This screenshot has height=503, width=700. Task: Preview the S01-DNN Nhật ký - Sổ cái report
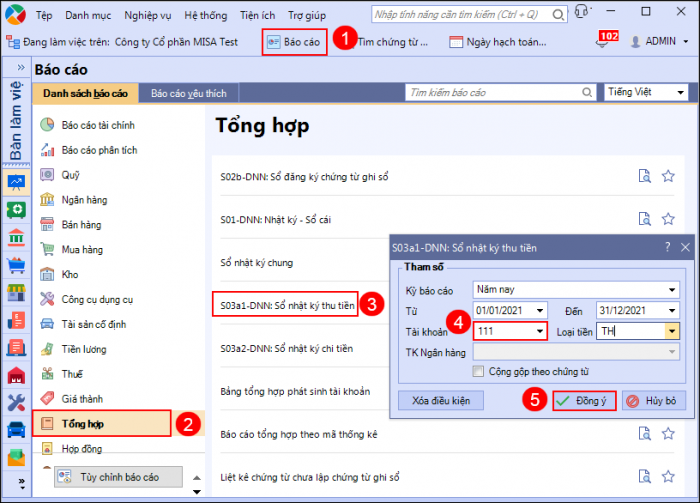point(645,218)
